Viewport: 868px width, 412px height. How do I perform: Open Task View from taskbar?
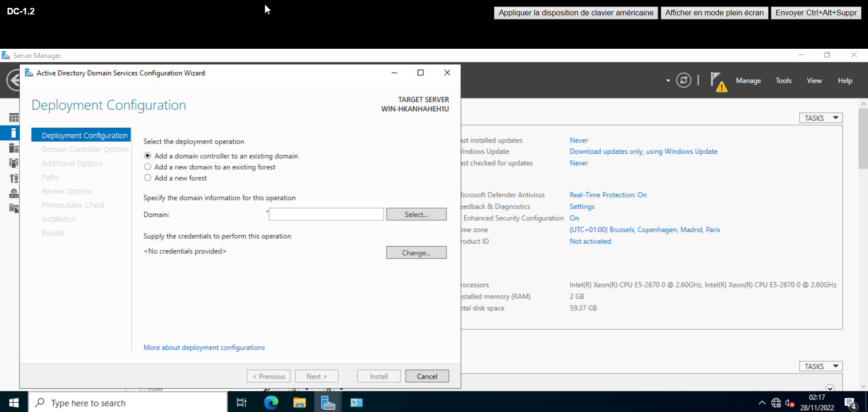pos(242,403)
